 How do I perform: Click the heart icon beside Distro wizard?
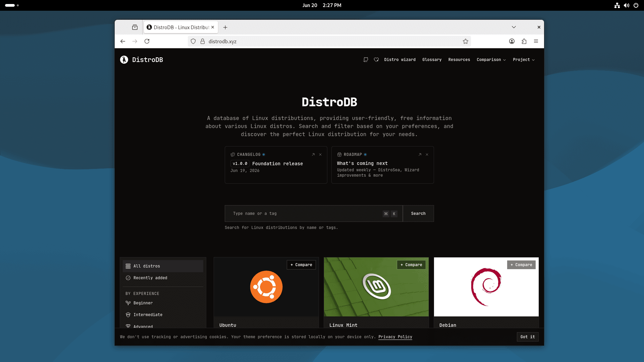pyautogui.click(x=376, y=60)
